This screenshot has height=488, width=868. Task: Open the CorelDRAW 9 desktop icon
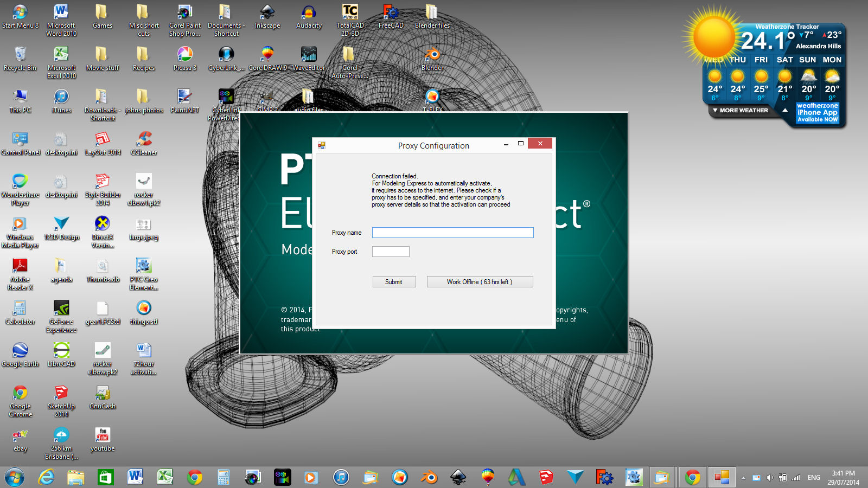click(267, 59)
